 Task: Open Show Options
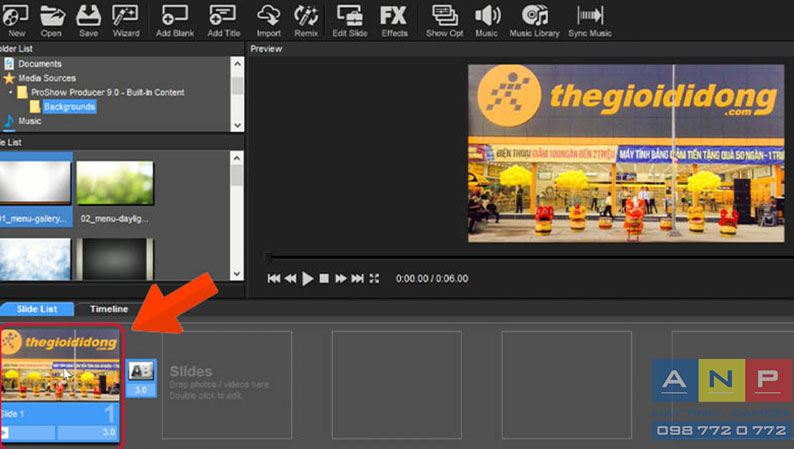pos(444,20)
